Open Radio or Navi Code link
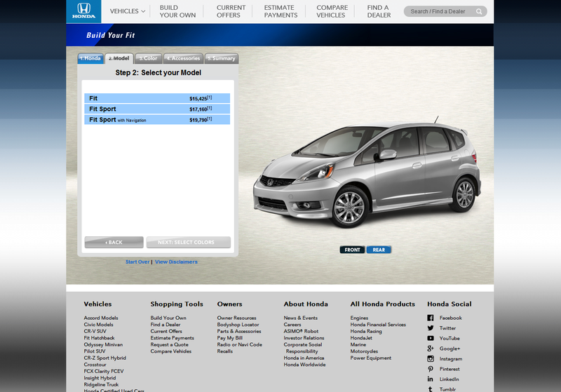 (239, 345)
